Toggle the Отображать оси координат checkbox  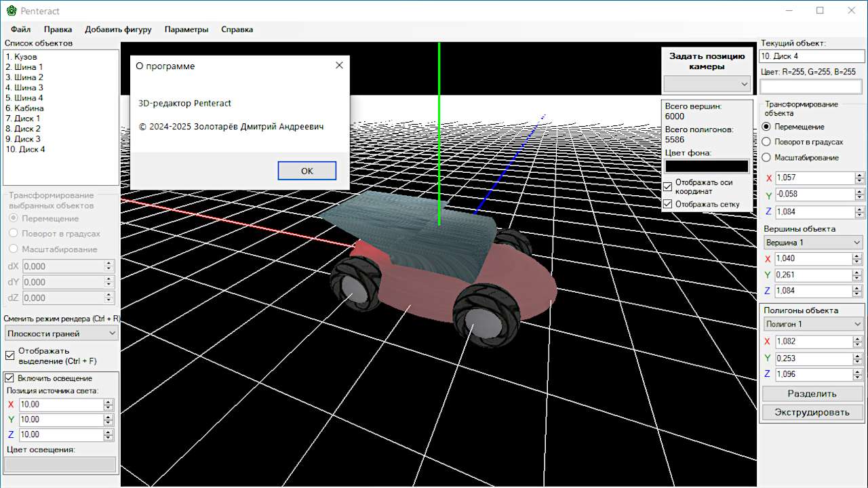[668, 186]
